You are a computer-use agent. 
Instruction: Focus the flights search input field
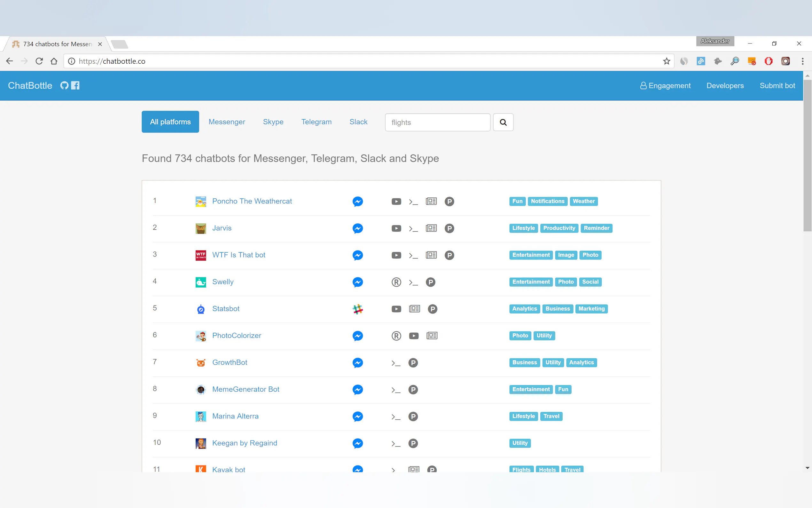pos(437,122)
